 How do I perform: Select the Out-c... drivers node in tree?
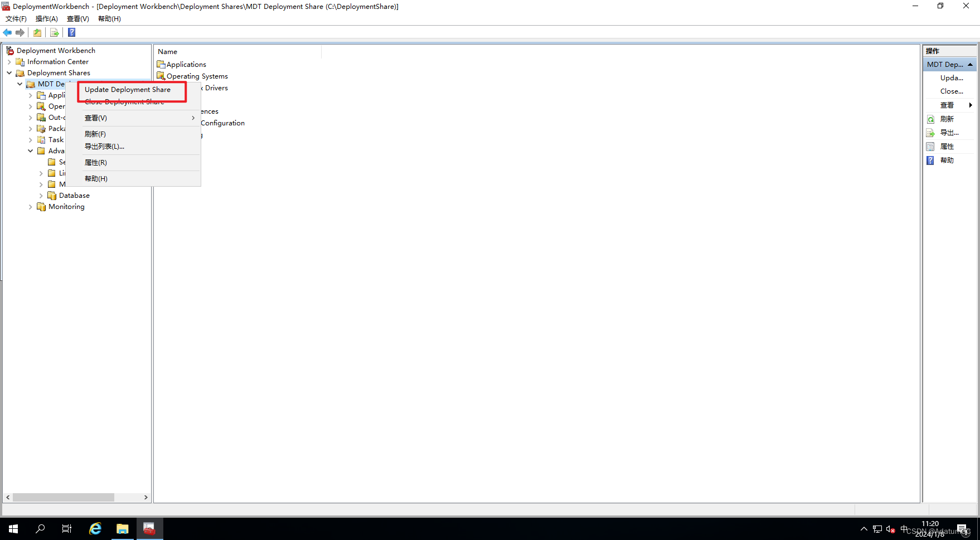[56, 118]
